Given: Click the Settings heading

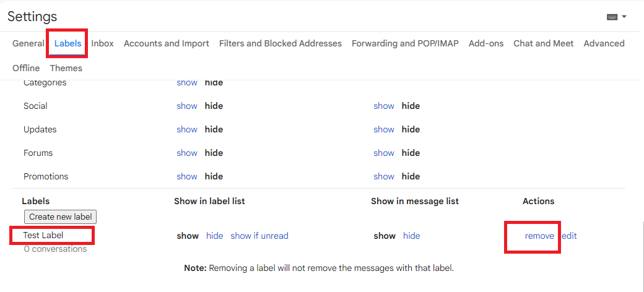Looking at the screenshot, I should 32,17.
